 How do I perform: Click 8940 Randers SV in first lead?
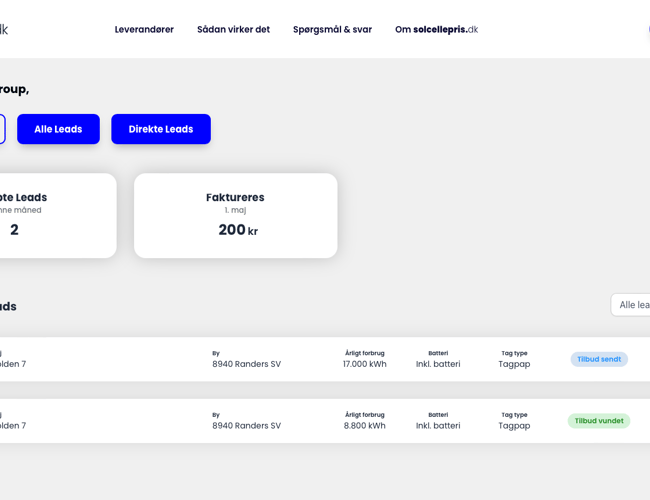(x=246, y=364)
